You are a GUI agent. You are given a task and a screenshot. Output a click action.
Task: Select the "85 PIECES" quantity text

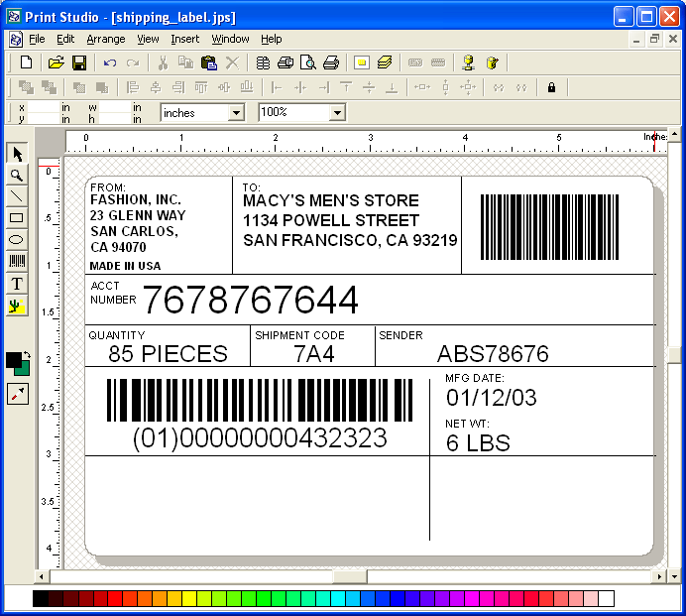[x=168, y=354]
